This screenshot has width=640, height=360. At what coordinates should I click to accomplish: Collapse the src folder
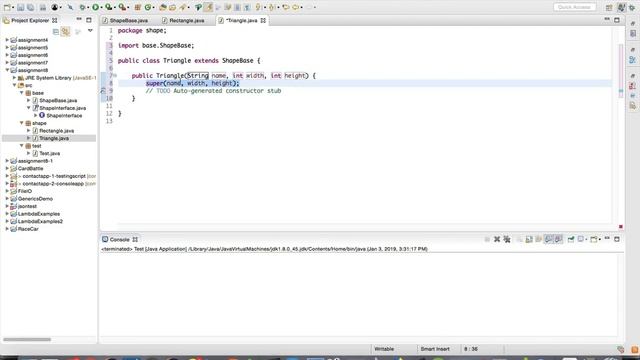click(x=14, y=85)
